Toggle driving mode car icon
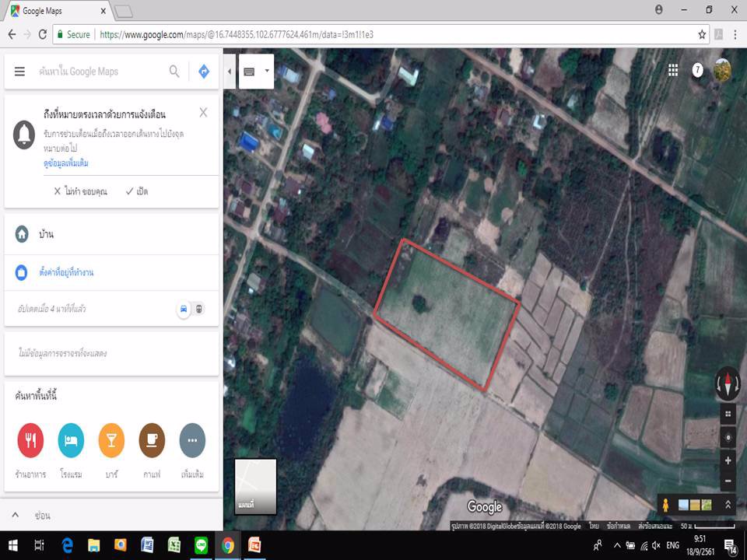This screenshot has width=747, height=560. [x=184, y=309]
